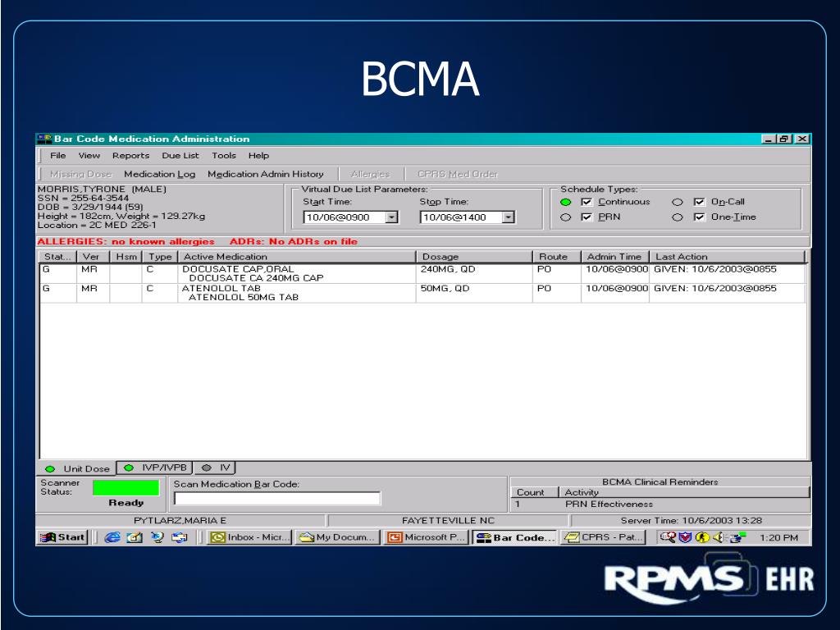Open Medication Admin History

pos(266,174)
